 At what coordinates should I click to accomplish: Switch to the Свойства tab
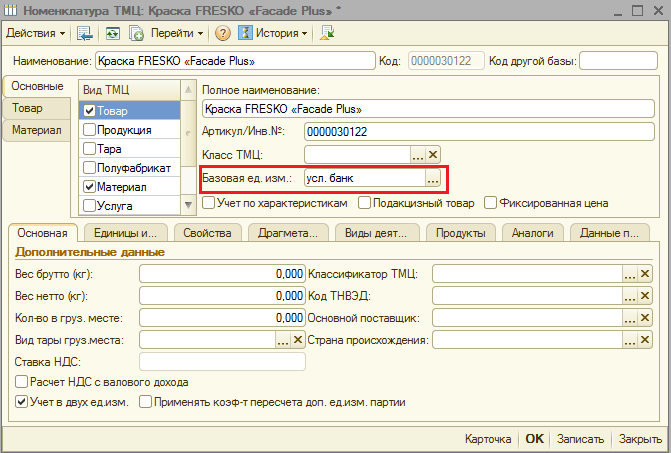[208, 233]
